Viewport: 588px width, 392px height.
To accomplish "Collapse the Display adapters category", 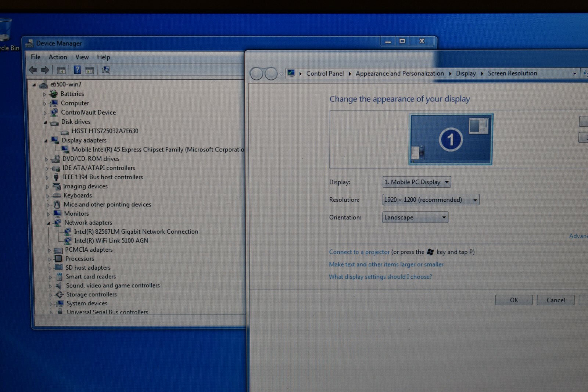I will [x=46, y=141].
